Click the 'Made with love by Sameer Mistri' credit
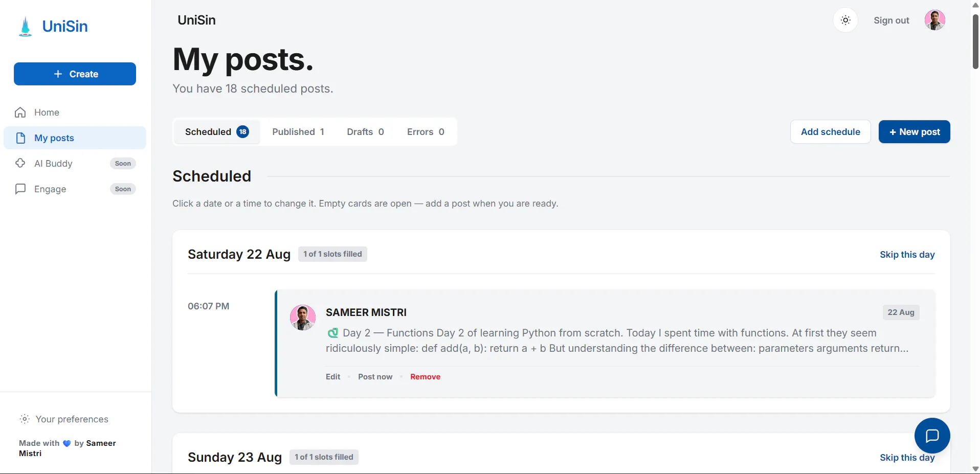This screenshot has width=980, height=474. pyautogui.click(x=68, y=448)
